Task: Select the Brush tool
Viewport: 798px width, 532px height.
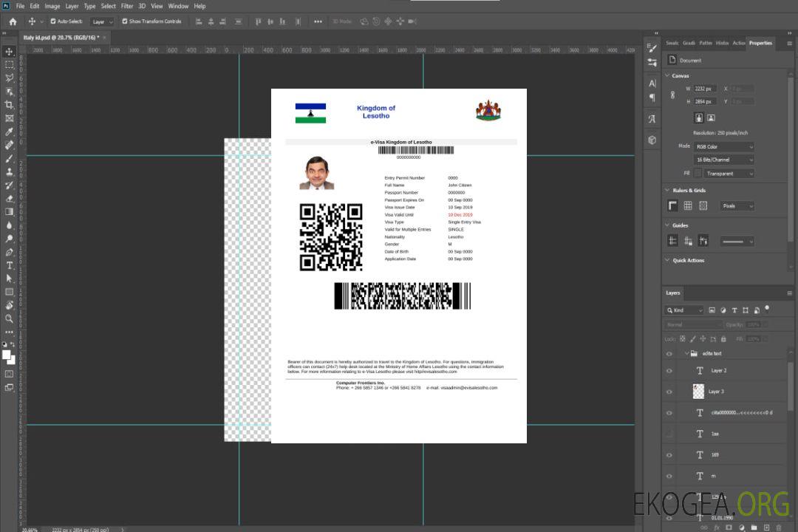Action: (9, 158)
